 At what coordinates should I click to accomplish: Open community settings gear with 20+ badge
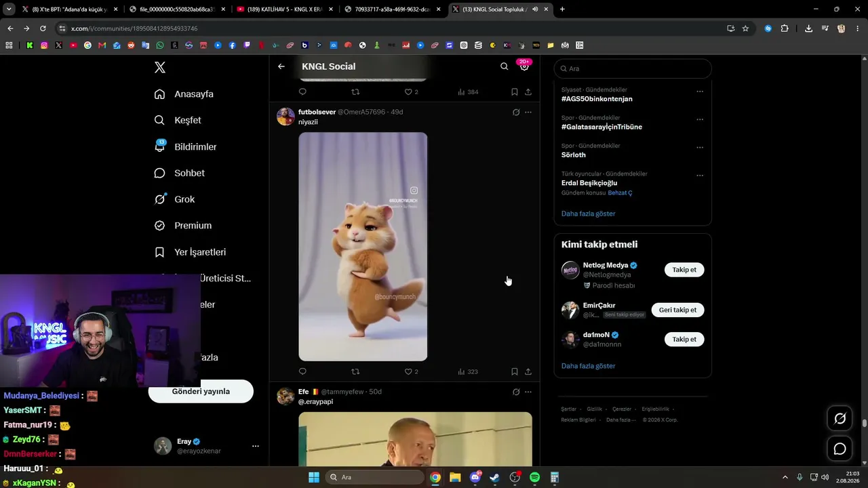(x=524, y=66)
